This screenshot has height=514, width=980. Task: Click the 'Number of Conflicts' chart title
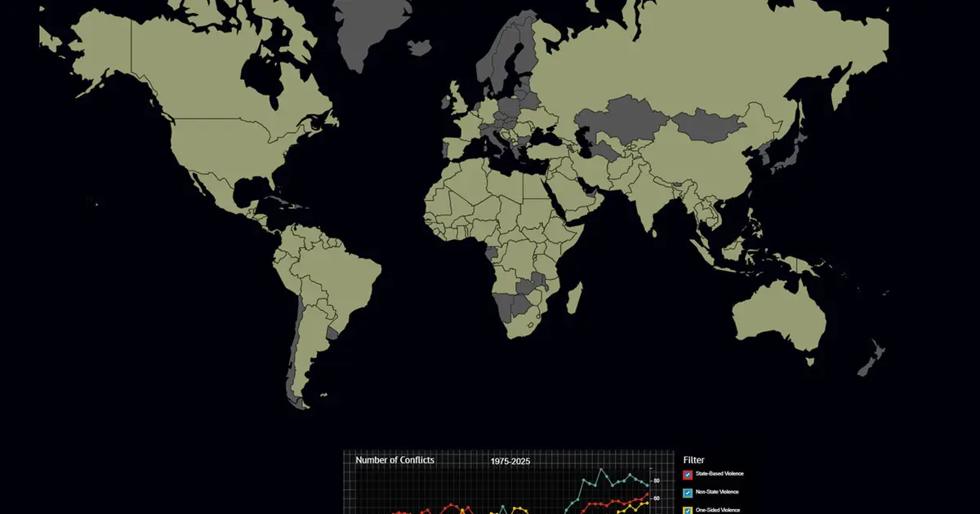(x=394, y=460)
